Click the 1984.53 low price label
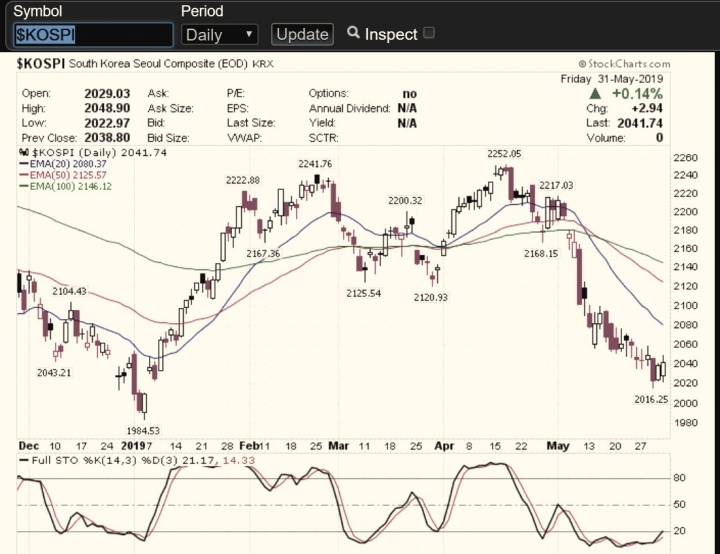The image size is (720, 554). tap(143, 430)
